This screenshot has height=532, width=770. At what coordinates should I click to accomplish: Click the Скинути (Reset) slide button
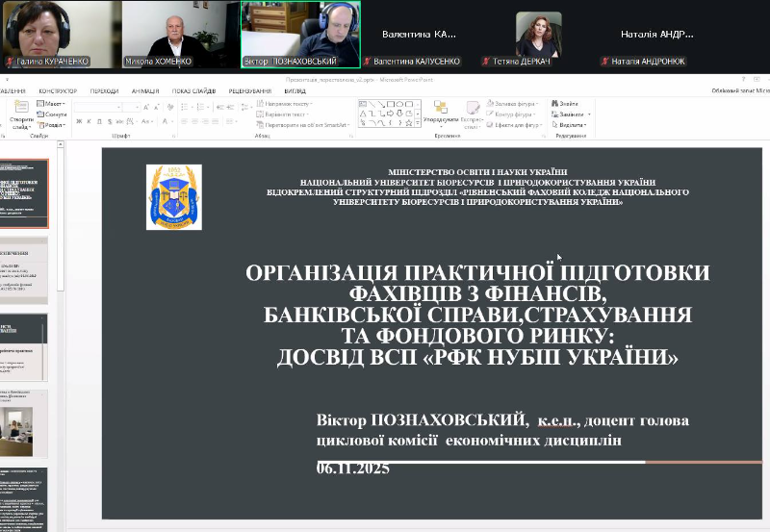pyautogui.click(x=55, y=114)
